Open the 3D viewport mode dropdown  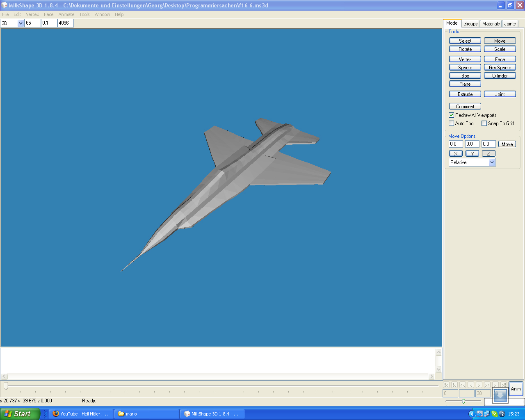[x=21, y=23]
